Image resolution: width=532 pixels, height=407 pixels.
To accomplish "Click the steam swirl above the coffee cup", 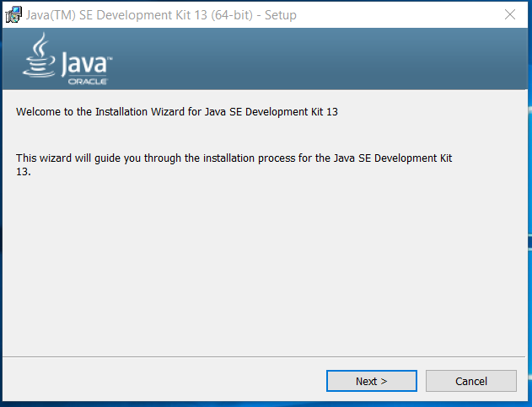I will [x=40, y=44].
